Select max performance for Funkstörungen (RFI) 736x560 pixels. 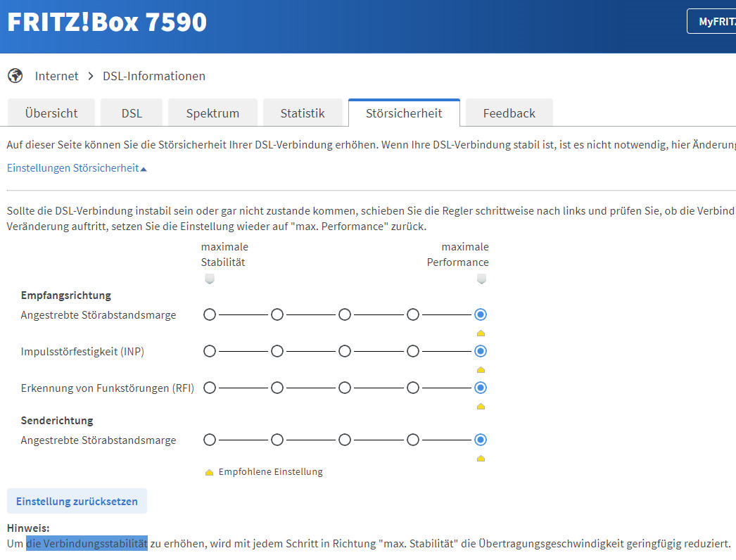[x=481, y=388]
